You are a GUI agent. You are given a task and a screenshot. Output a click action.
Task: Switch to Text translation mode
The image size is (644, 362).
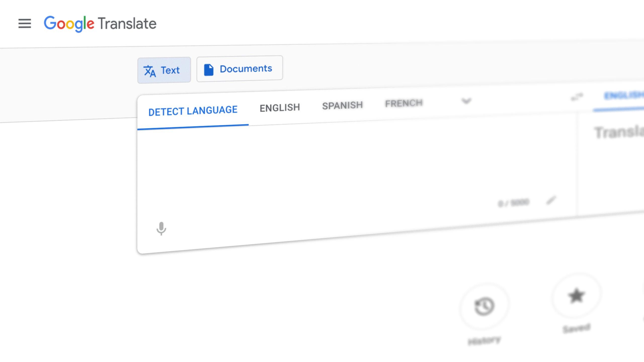(164, 70)
